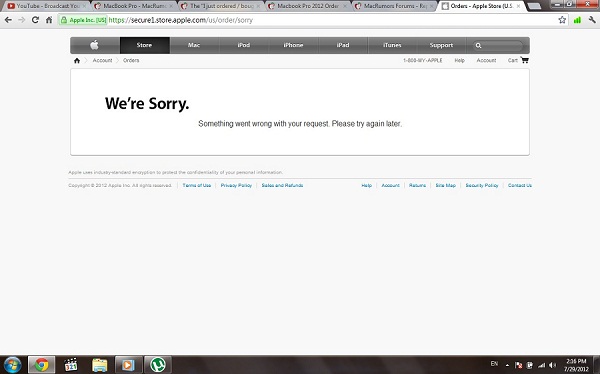This screenshot has width=600, height=374.
Task: Open a new browser tab
Action: pyautogui.click(x=534, y=6)
